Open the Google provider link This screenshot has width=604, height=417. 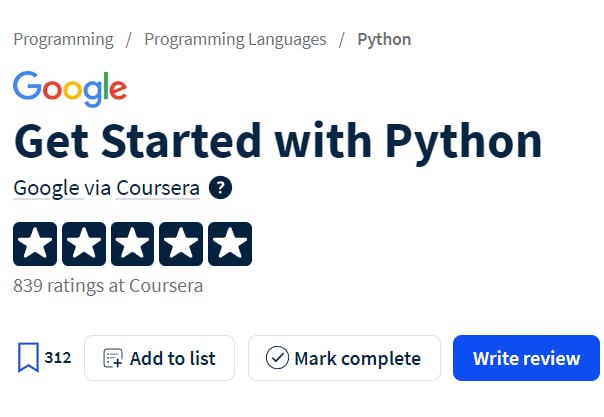[47, 189]
